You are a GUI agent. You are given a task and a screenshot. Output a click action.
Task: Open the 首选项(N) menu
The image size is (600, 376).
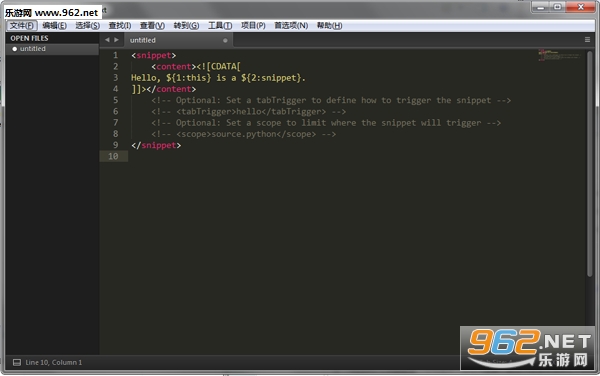coord(291,26)
